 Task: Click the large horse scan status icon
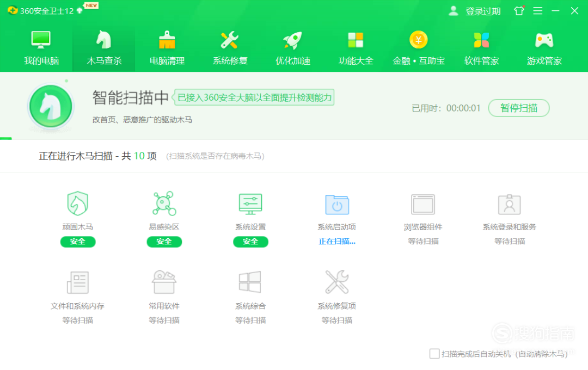click(x=51, y=107)
